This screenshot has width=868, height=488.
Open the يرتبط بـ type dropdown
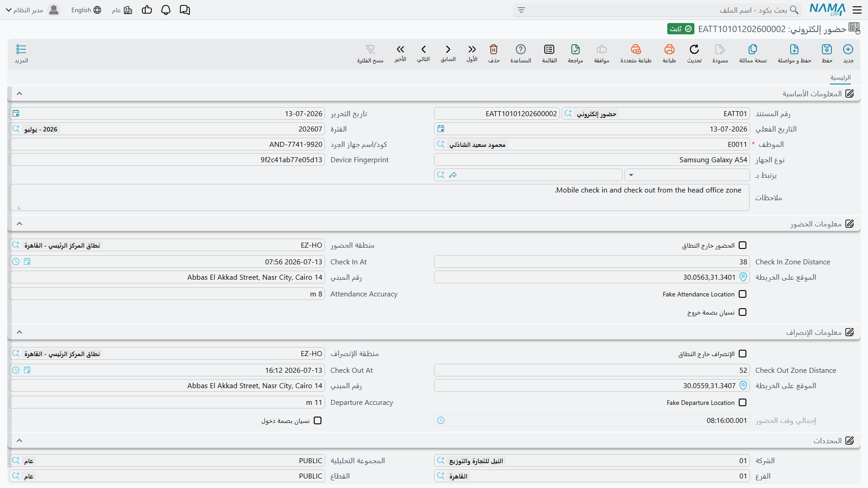click(687, 175)
